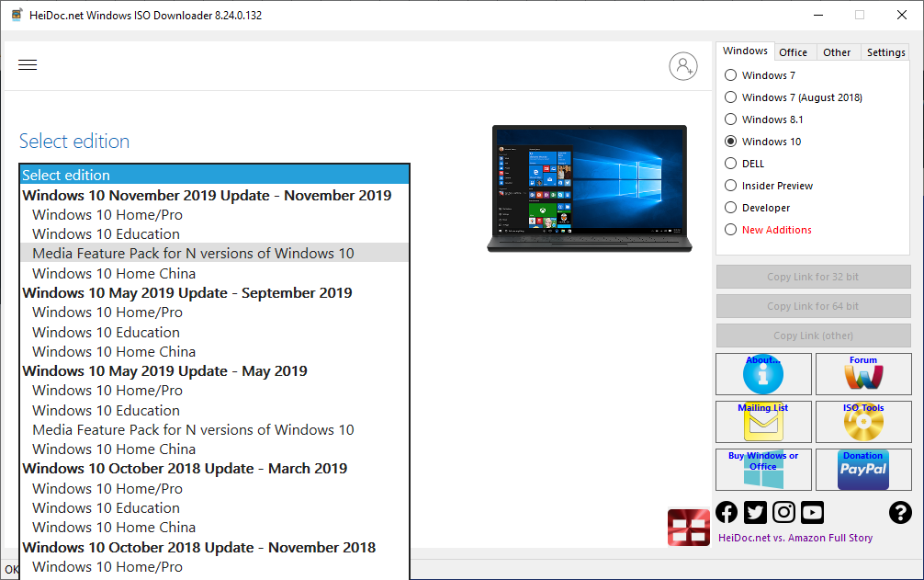
Task: Open the hamburger menu
Action: 28,65
